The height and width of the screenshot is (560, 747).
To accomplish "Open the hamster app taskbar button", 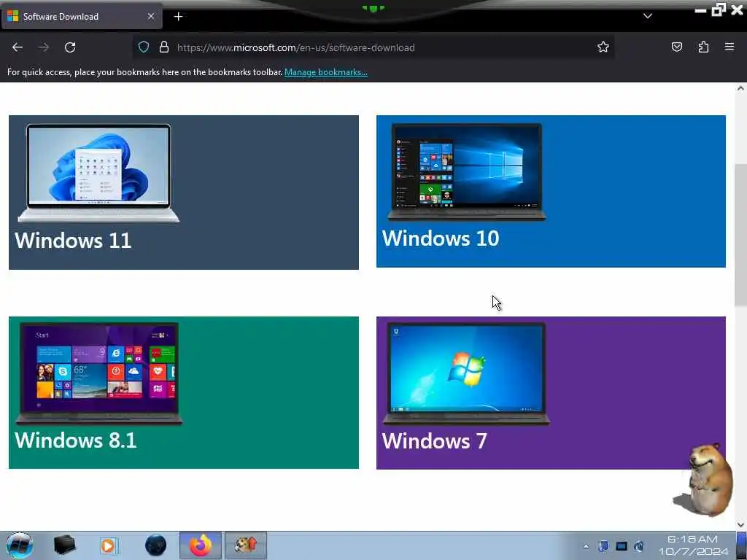I will [x=246, y=545].
